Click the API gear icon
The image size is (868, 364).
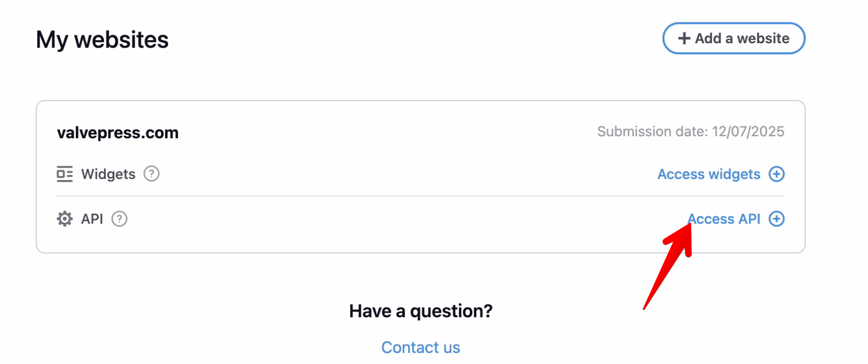point(65,219)
